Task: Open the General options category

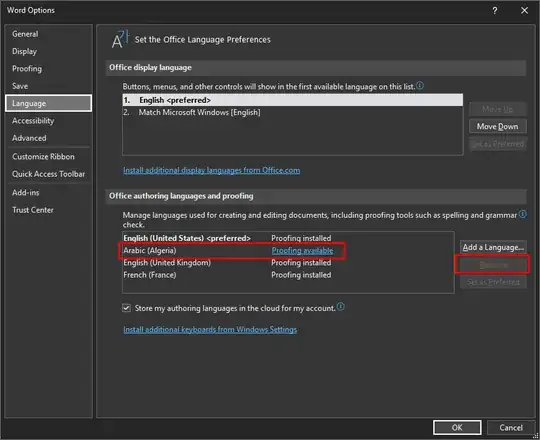Action: [49, 34]
